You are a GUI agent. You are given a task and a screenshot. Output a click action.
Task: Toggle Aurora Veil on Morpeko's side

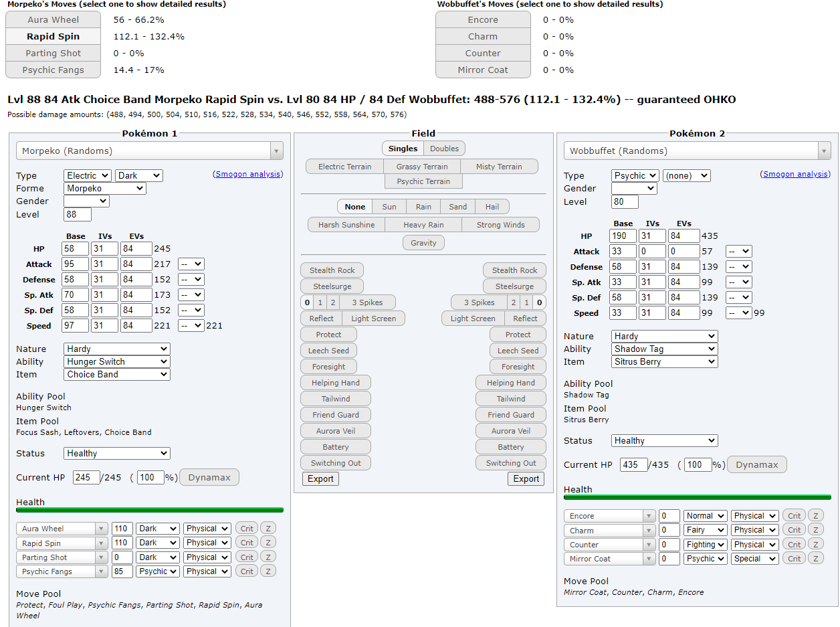336,431
